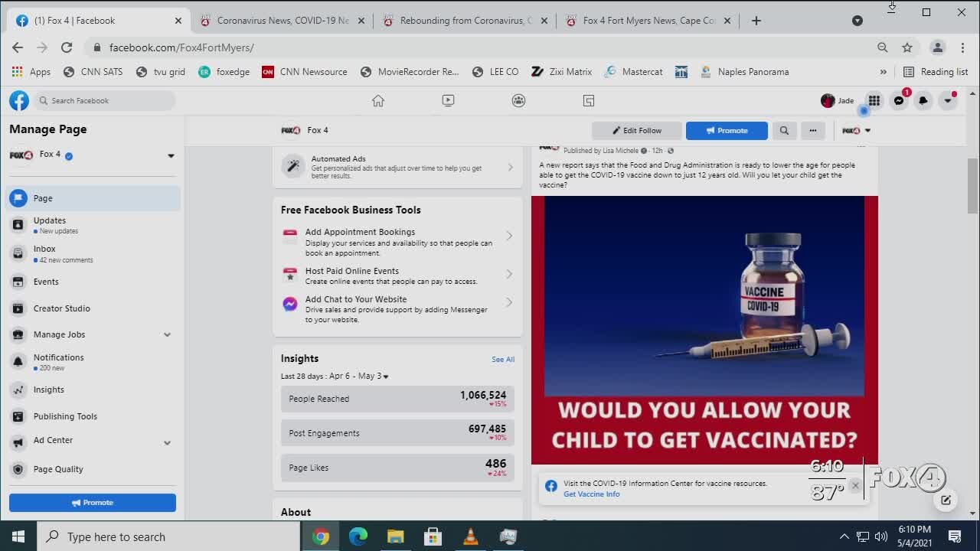
Task: Open the Watch video icon
Action: (x=448, y=100)
